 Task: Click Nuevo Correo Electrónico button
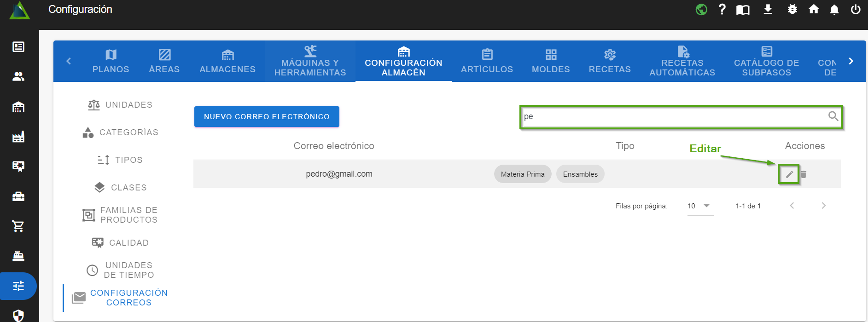pyautogui.click(x=267, y=117)
